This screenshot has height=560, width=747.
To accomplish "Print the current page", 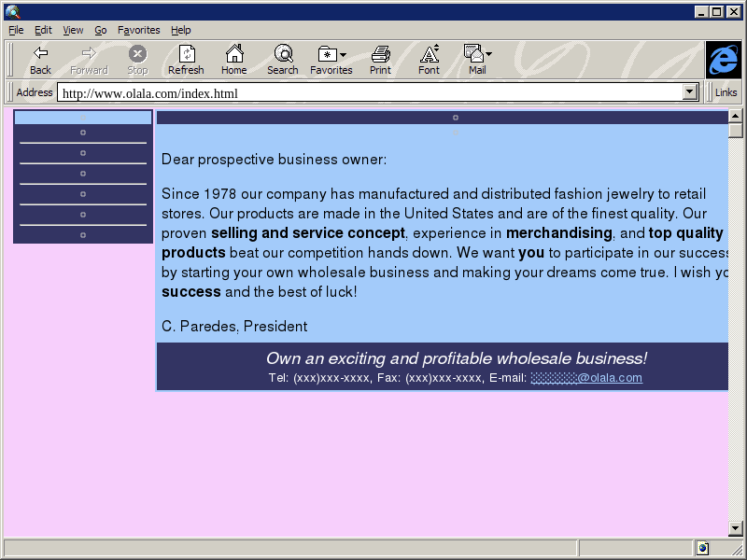I will click(x=380, y=54).
